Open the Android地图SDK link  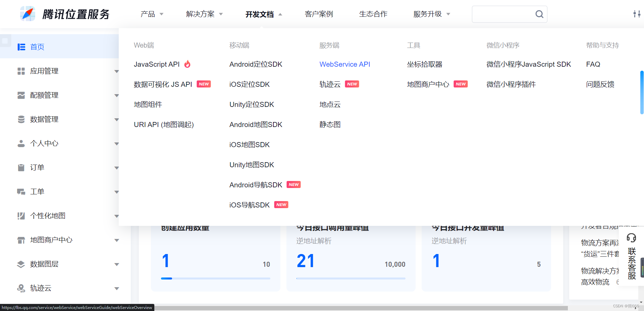tap(256, 125)
